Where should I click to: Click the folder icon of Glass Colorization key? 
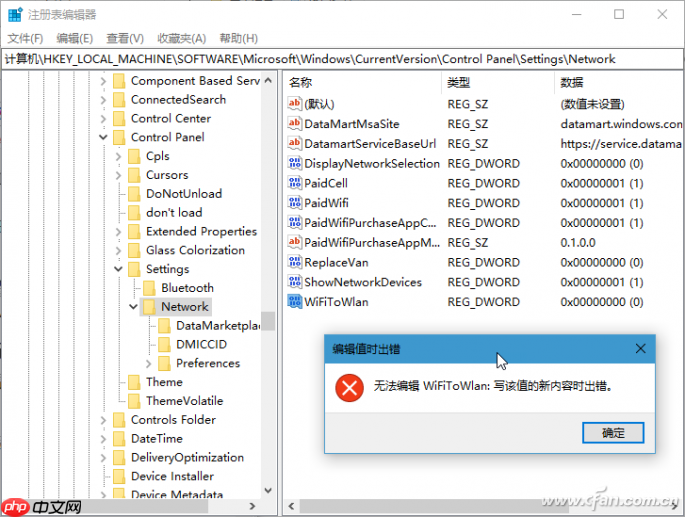(x=134, y=250)
